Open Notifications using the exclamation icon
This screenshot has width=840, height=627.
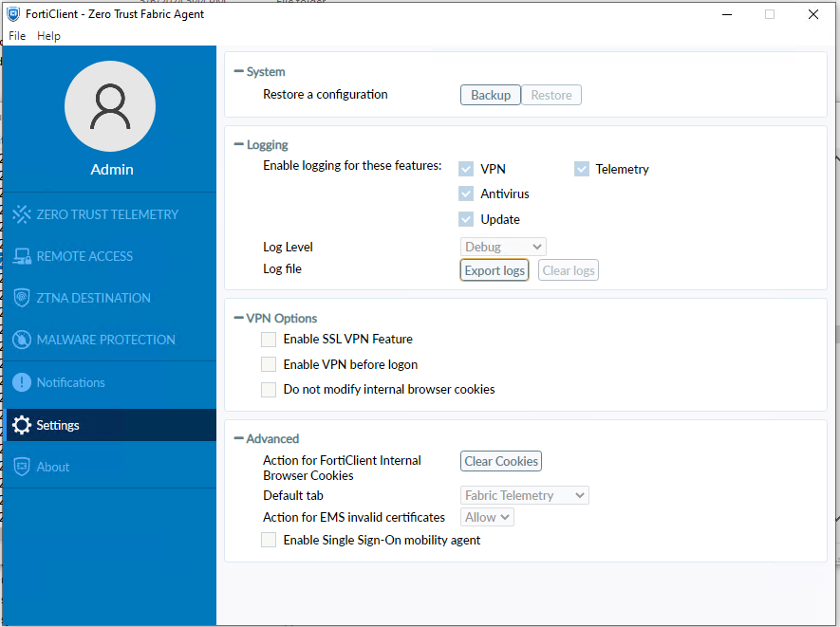(22, 382)
